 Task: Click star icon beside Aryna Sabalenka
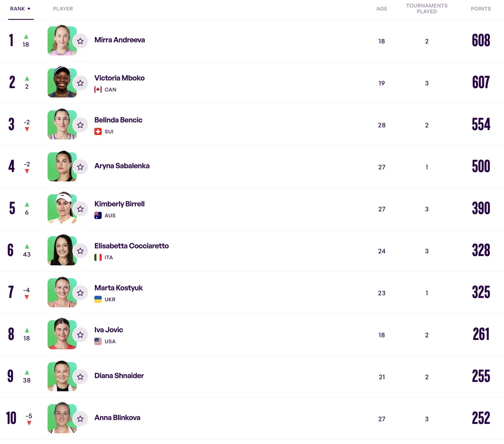pos(80,167)
